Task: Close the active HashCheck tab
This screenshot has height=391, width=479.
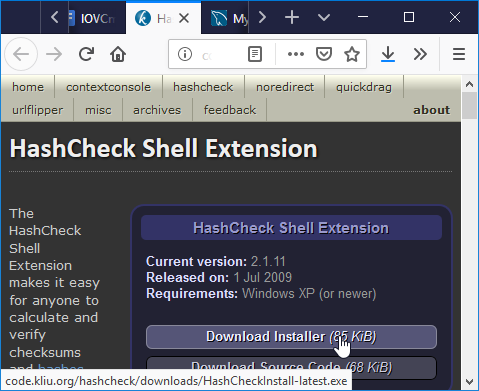Action: click(x=184, y=18)
